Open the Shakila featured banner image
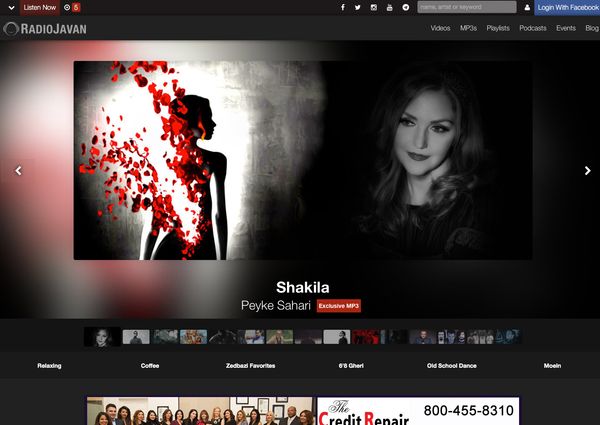This screenshot has width=600, height=425. coord(303,160)
